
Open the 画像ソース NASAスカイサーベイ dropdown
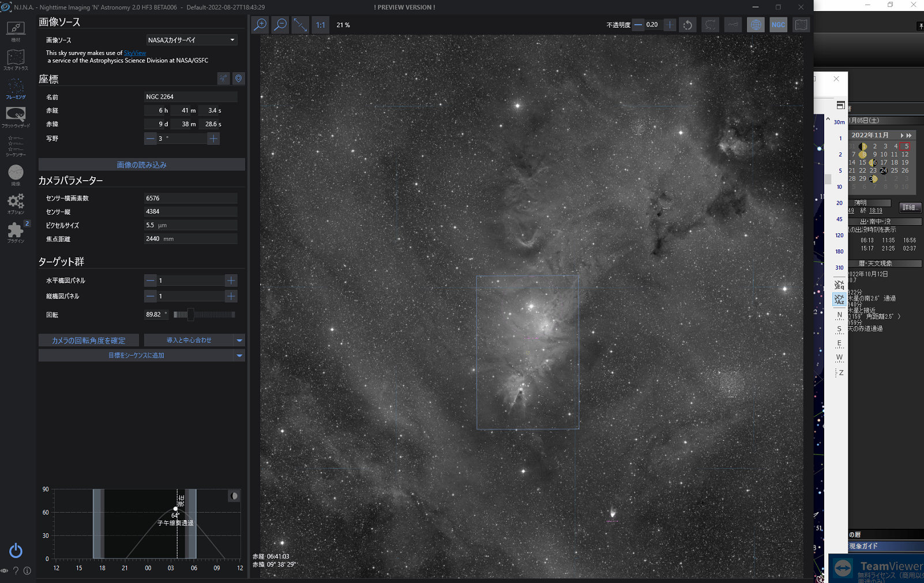191,40
